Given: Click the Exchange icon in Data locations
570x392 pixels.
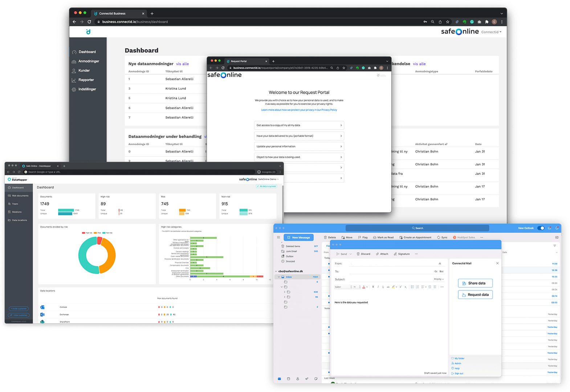Looking at the screenshot, I should click(42, 315).
